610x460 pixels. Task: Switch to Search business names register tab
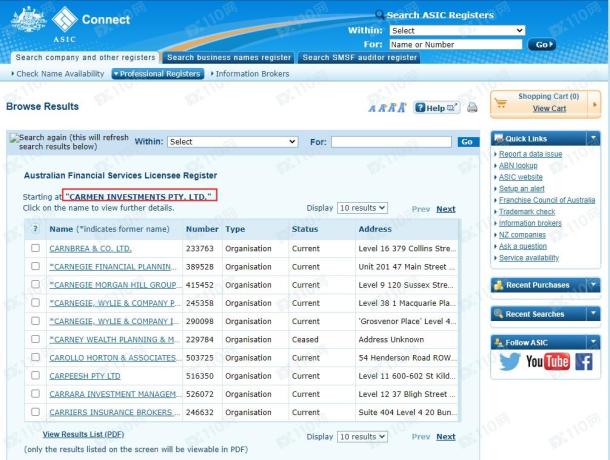228,58
